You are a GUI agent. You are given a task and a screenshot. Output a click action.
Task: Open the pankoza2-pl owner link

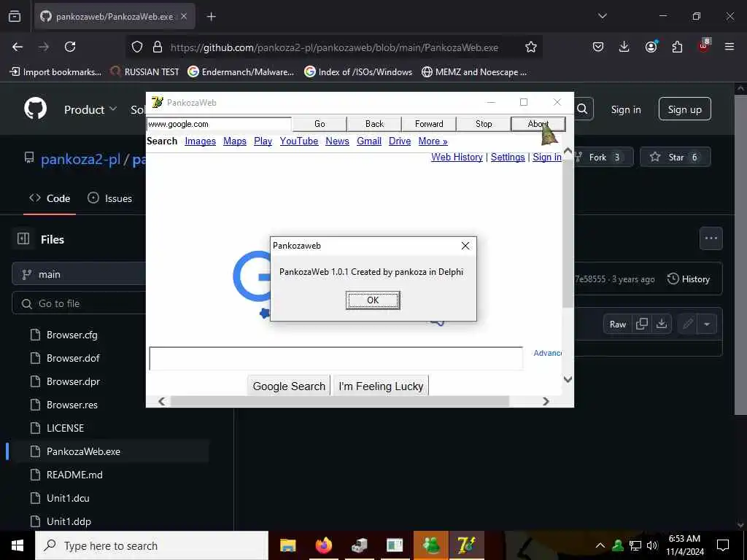pos(80,159)
